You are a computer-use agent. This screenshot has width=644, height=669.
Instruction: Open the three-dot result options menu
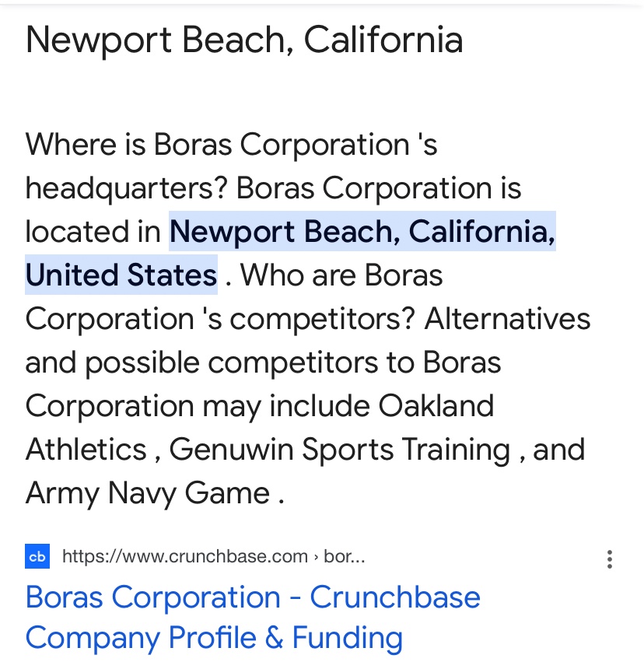click(609, 559)
